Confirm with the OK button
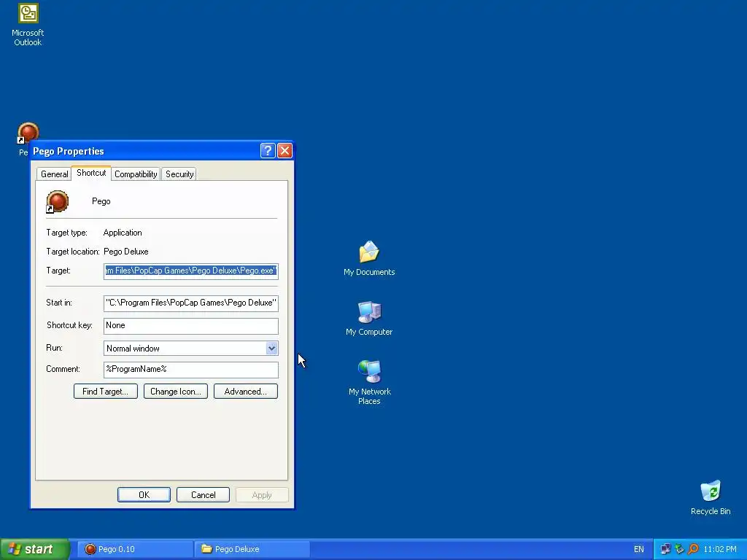Screen dimensions: 747x560 click(x=144, y=495)
